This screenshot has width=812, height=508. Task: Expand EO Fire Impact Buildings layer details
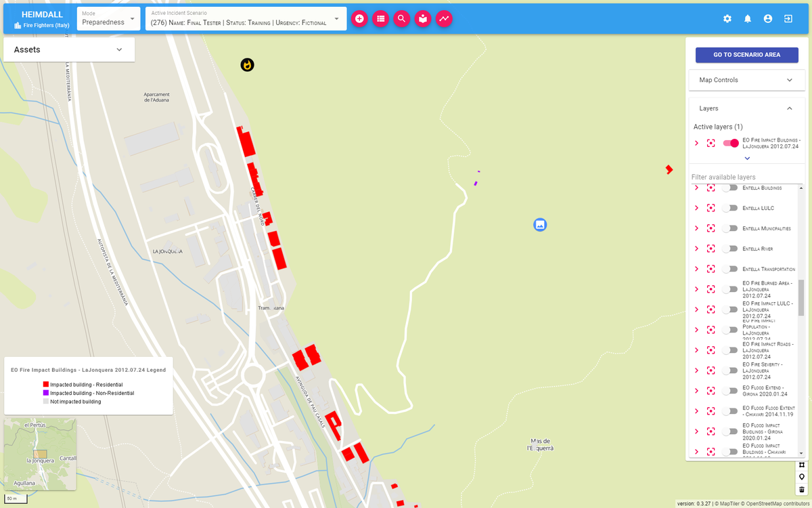point(696,143)
